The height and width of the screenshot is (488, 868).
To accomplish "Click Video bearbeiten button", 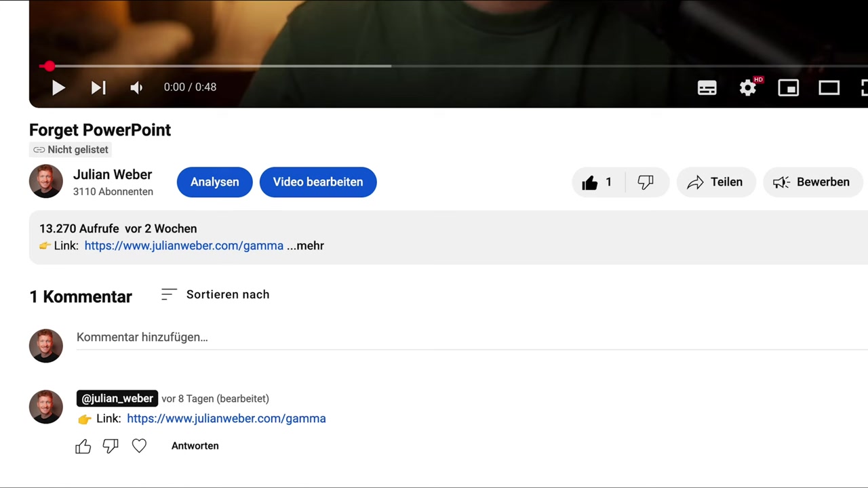I will click(318, 182).
